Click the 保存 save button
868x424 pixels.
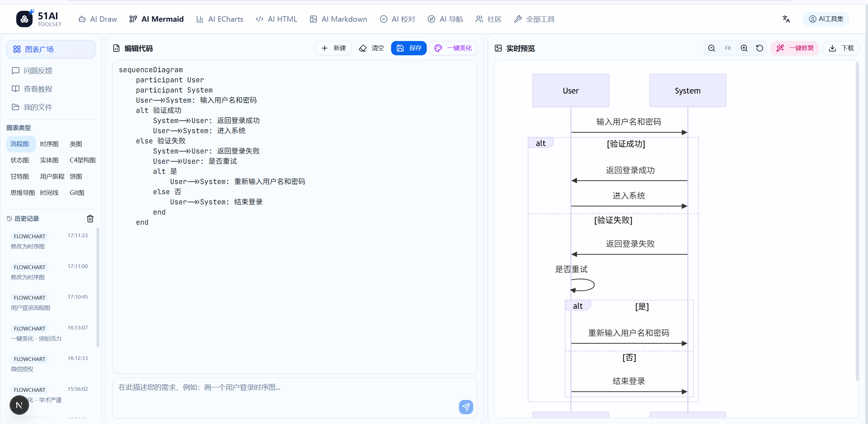(409, 48)
